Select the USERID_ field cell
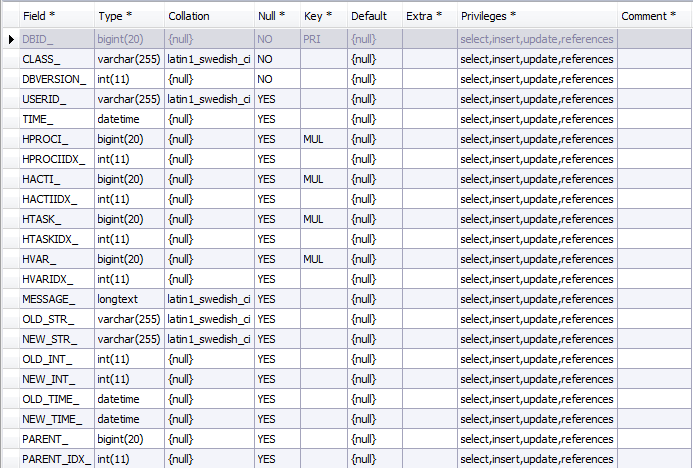This screenshot has width=693, height=468. tap(57, 99)
